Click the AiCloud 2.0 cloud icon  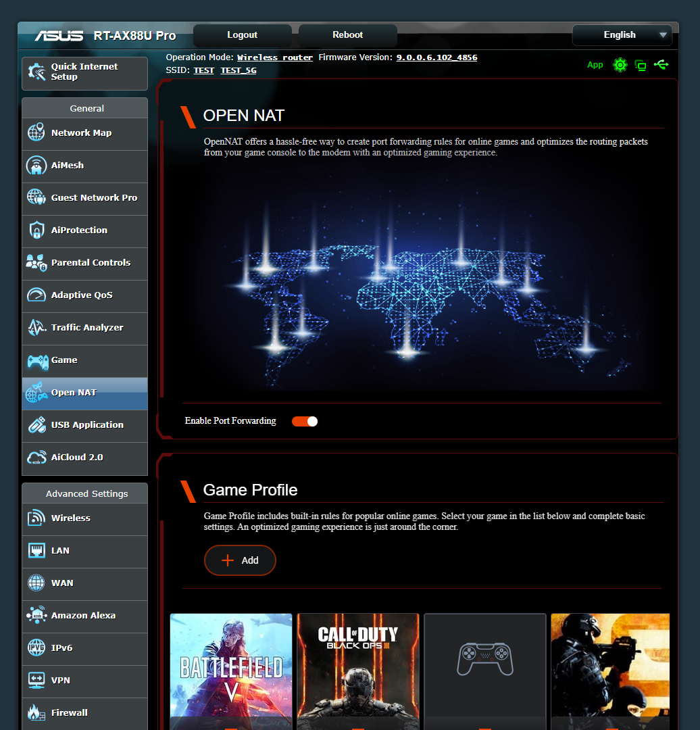[36, 457]
